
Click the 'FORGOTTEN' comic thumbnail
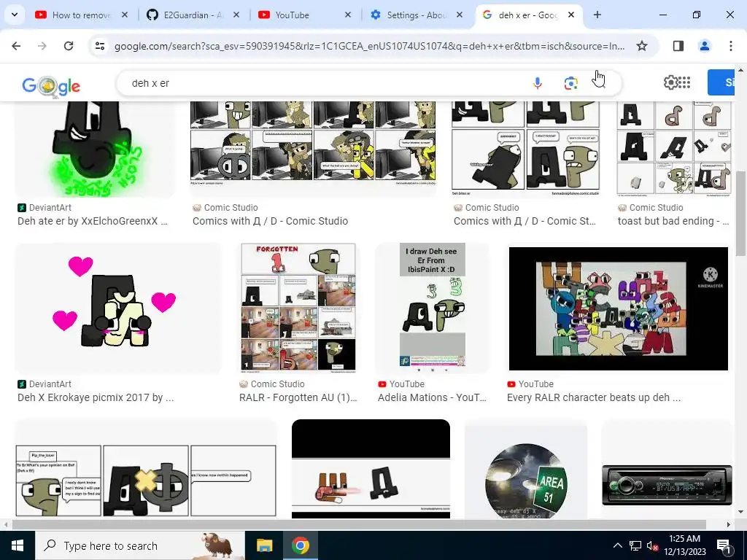(298, 308)
